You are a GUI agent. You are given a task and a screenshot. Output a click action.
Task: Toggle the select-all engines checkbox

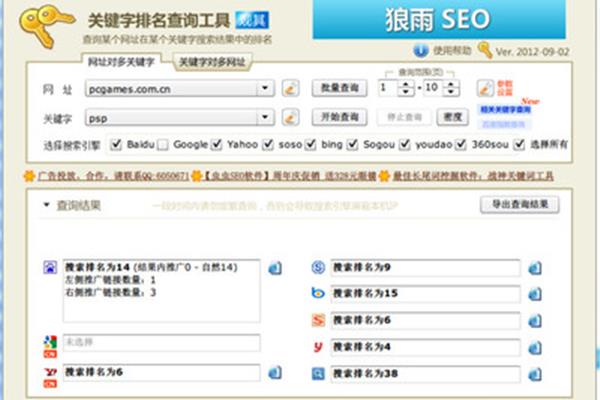[519, 144]
